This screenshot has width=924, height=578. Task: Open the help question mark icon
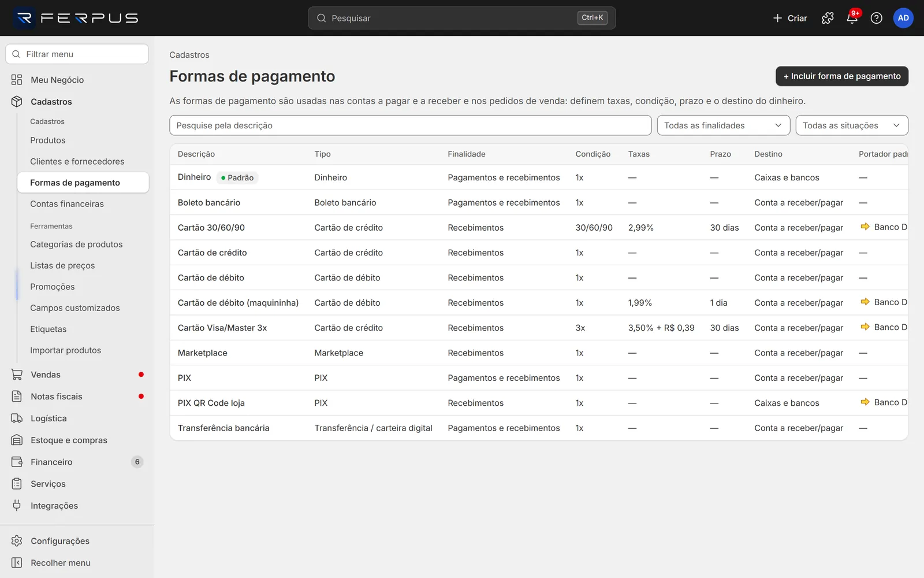point(876,18)
